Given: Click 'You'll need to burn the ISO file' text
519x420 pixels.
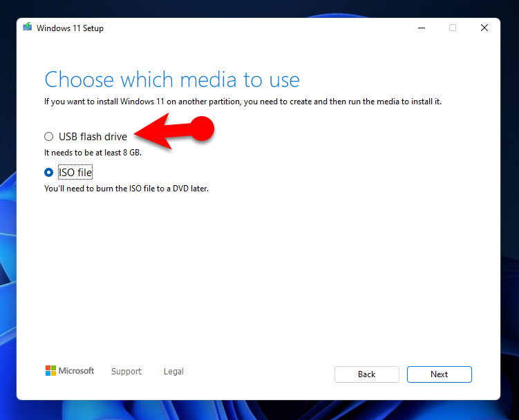Looking at the screenshot, I should (126, 189).
